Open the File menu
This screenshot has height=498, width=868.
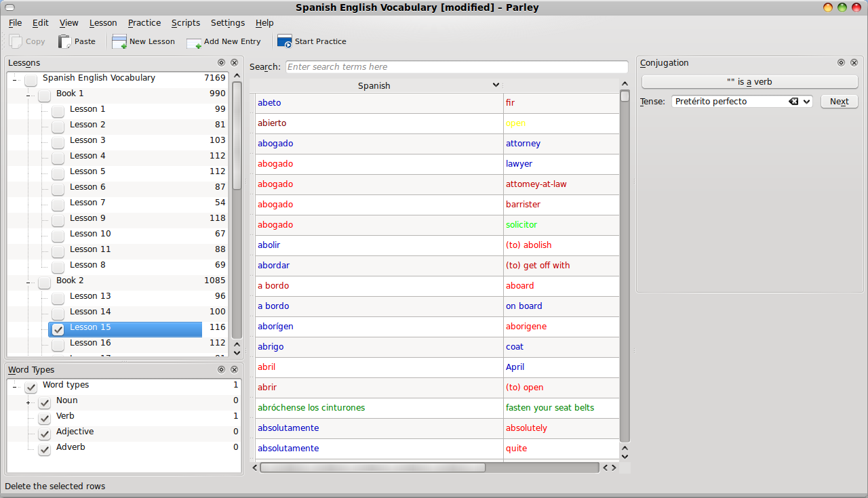15,22
